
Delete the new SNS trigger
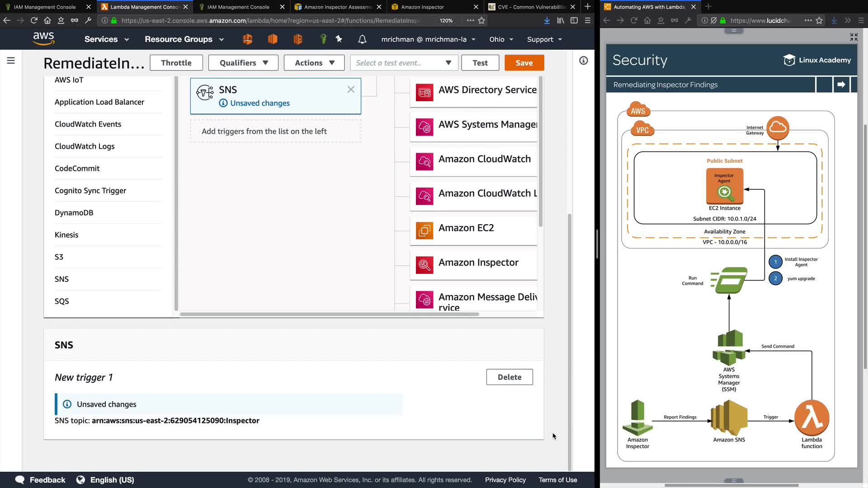(509, 377)
